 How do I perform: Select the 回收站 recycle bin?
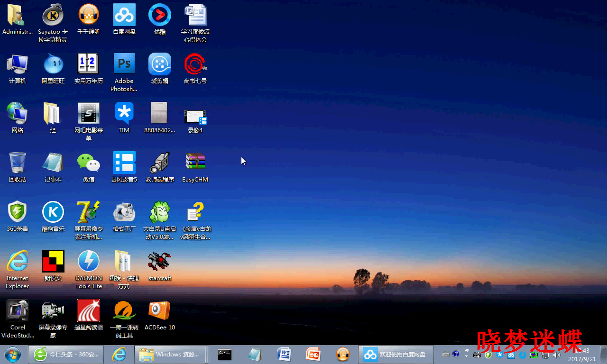(x=18, y=167)
